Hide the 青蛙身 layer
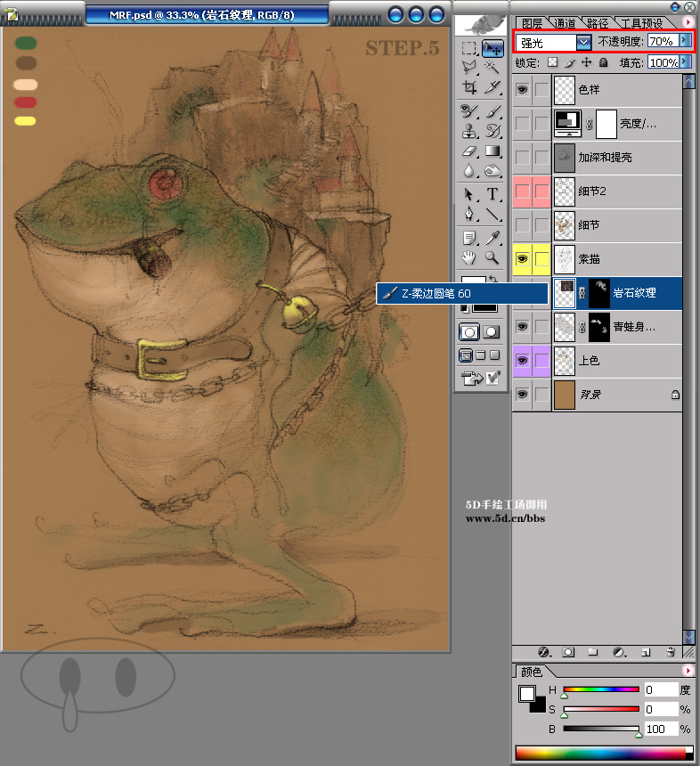 (522, 326)
